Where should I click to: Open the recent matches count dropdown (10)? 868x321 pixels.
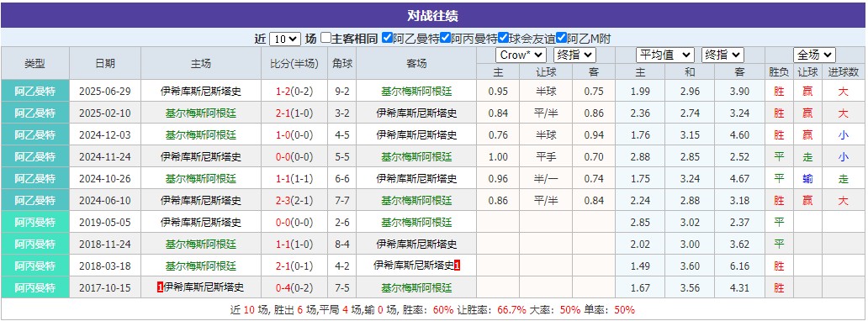[x=285, y=39]
